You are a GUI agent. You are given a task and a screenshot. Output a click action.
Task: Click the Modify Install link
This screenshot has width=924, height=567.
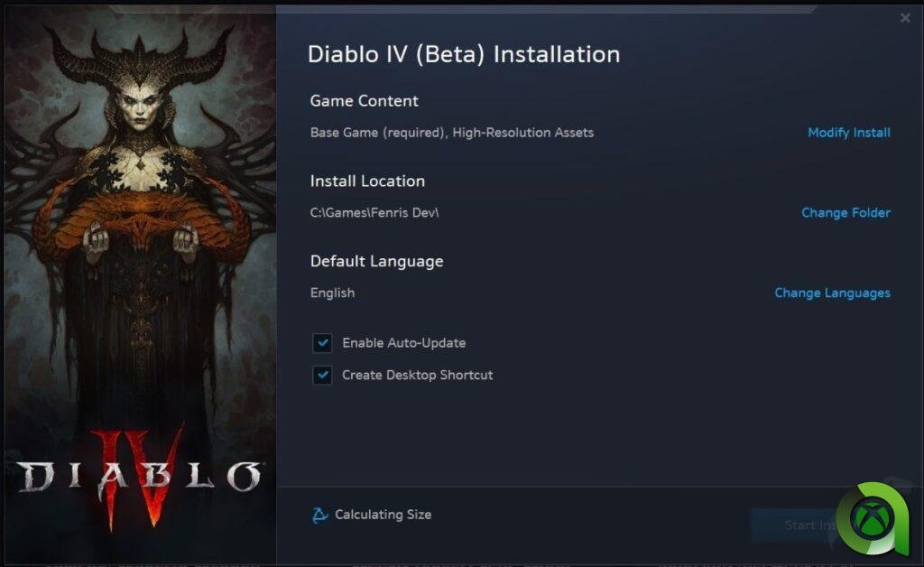click(848, 133)
